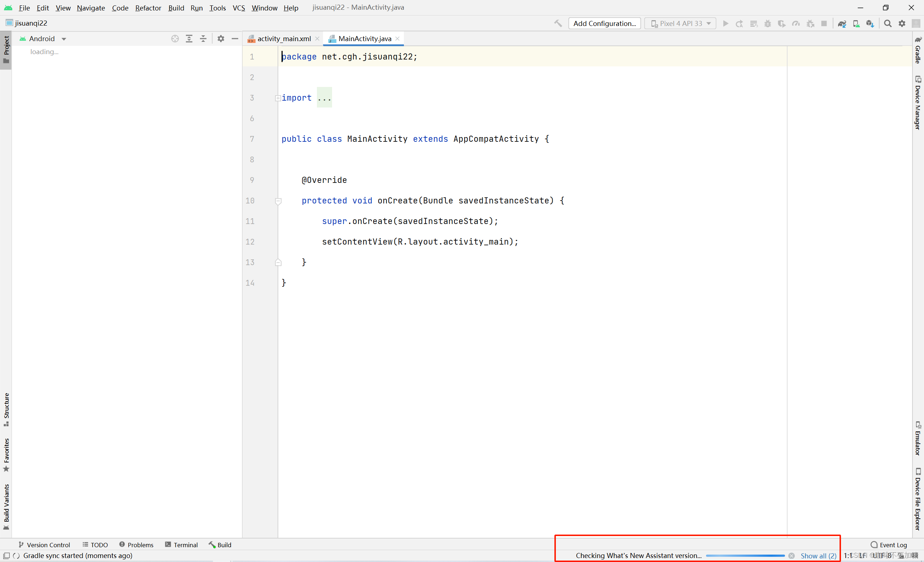Image resolution: width=924 pixels, height=562 pixels.
Task: Expand the collapsed import ellipsis
Action: [x=324, y=98]
